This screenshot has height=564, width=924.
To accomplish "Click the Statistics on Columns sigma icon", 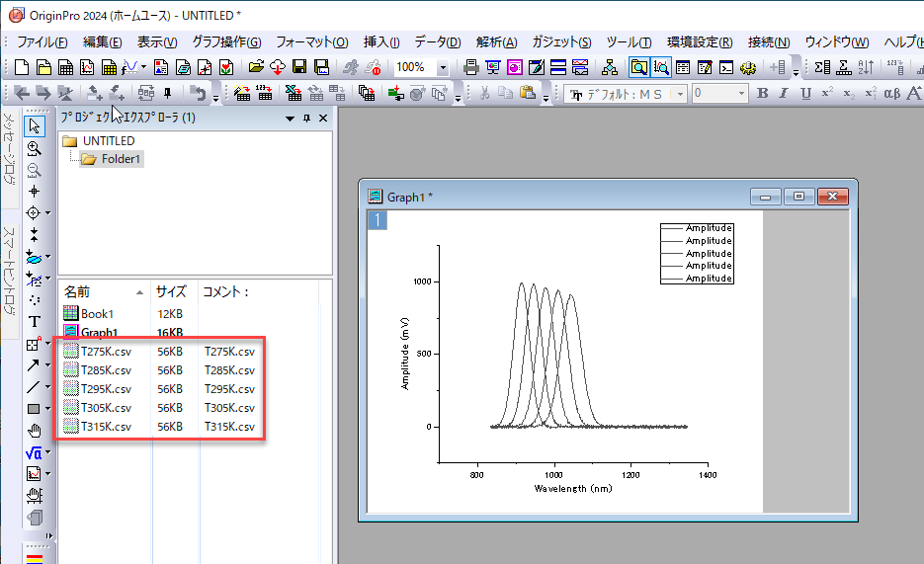I will coord(822,68).
